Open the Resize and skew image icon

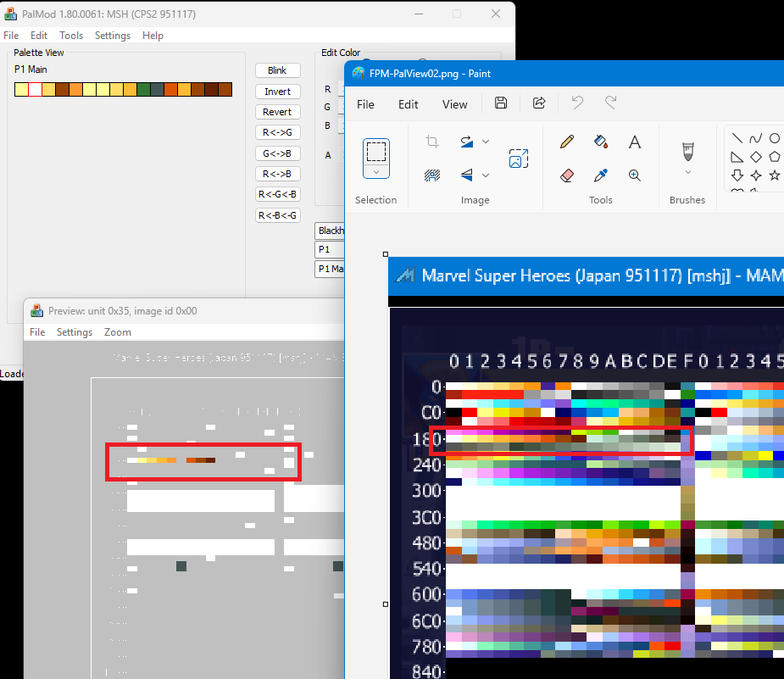519,159
